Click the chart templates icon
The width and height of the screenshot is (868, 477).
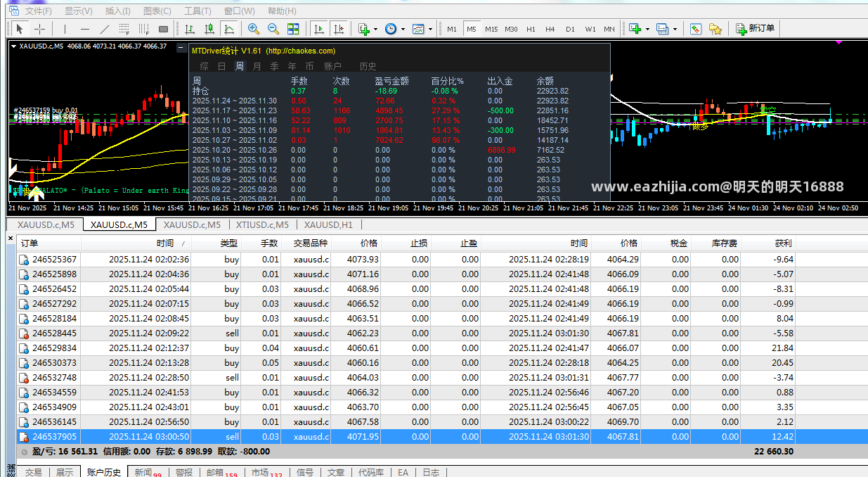[418, 29]
